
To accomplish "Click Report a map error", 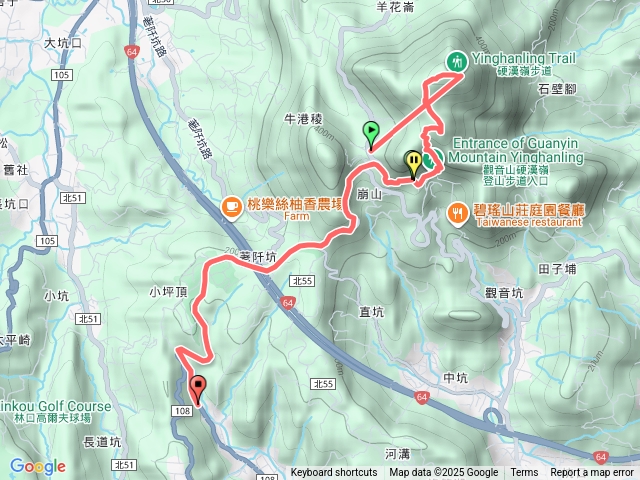I will coord(592,473).
